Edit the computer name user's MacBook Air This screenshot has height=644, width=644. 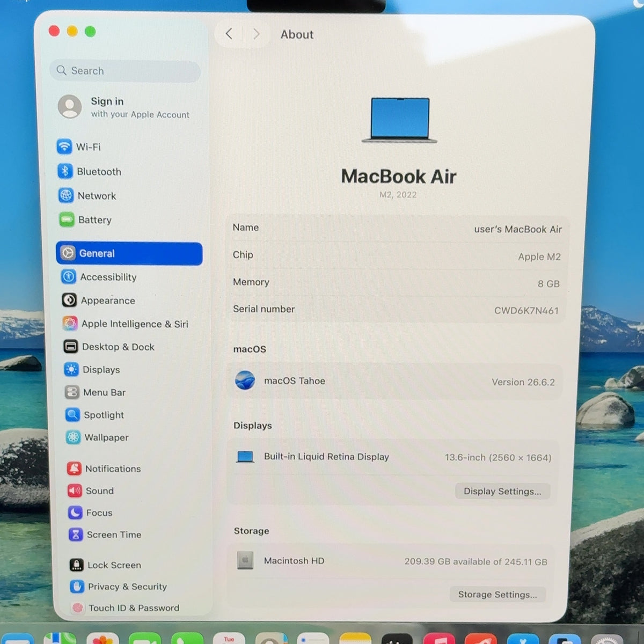[x=518, y=229]
